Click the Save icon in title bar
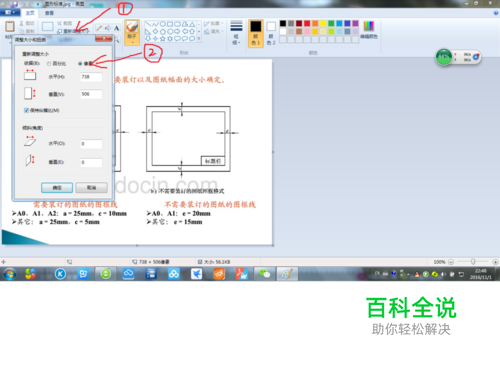Viewport: 500px width, 368px height. (15, 4)
